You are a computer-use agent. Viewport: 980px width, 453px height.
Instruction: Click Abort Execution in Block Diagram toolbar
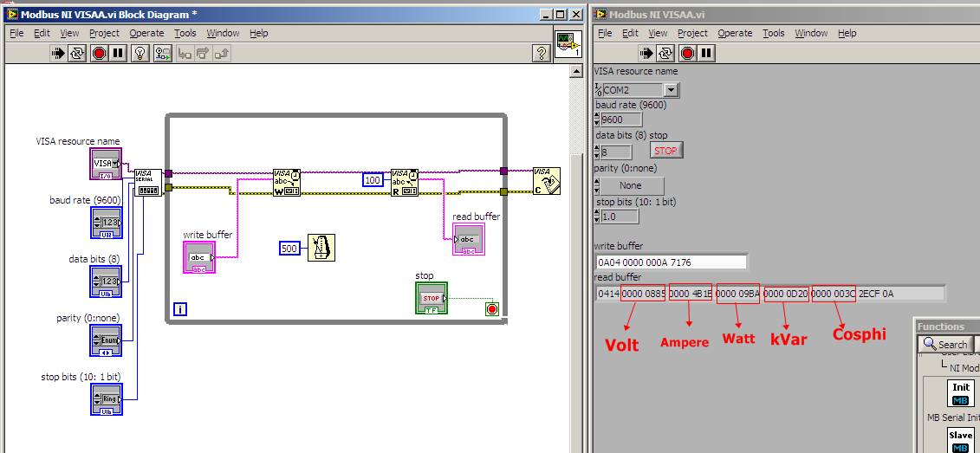[x=99, y=54]
